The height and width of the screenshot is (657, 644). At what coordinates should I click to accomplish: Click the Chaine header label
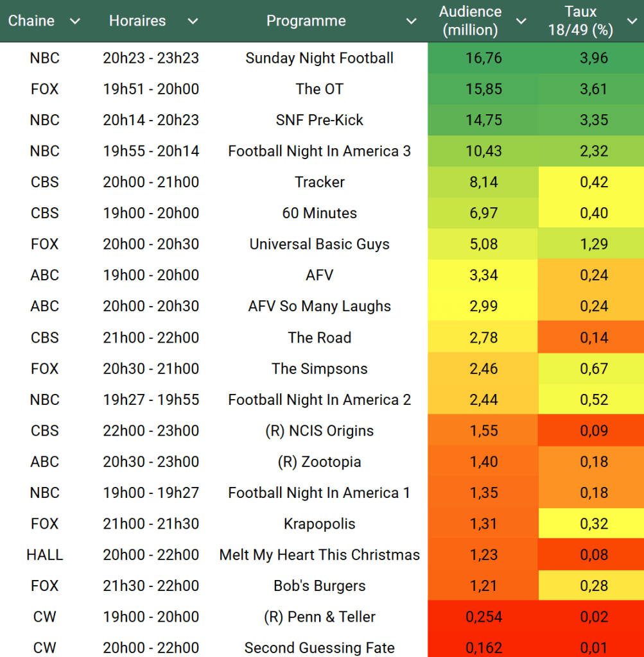coord(31,21)
